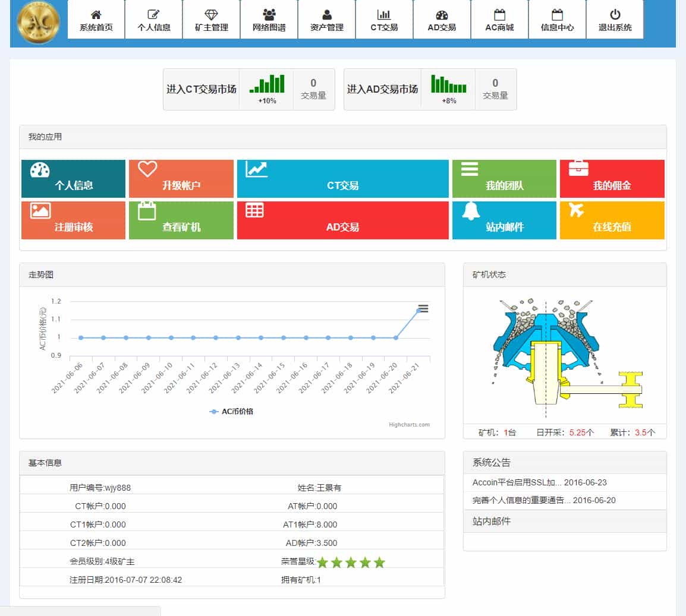Open the green 我的团队 tile
Image resolution: width=686 pixels, height=616 pixels.
504,179
